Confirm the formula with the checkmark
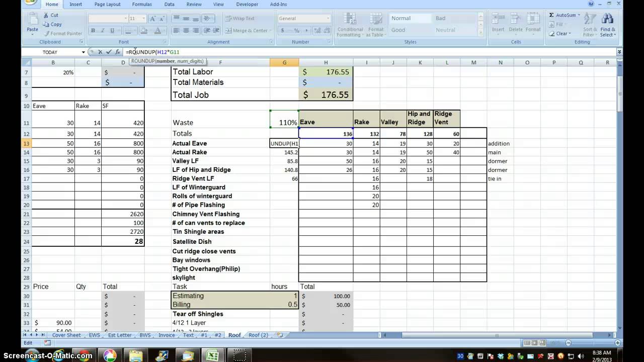The height and width of the screenshot is (362, 644). [x=109, y=52]
